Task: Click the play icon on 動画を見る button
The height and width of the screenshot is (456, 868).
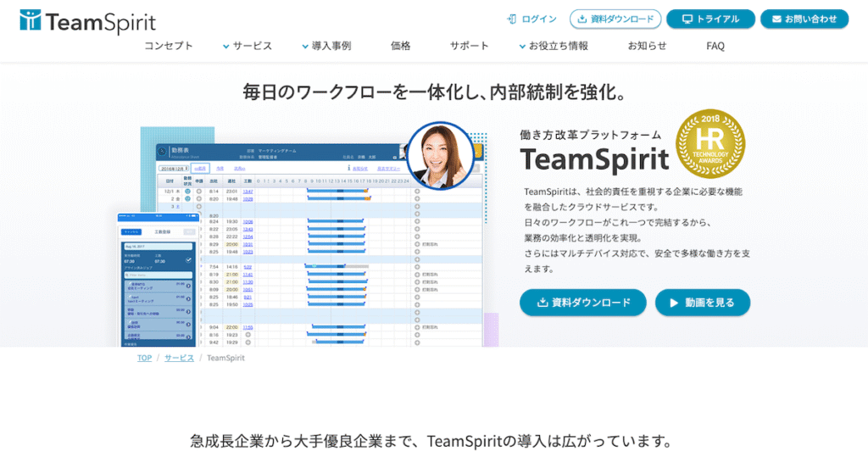Action: pyautogui.click(x=673, y=302)
